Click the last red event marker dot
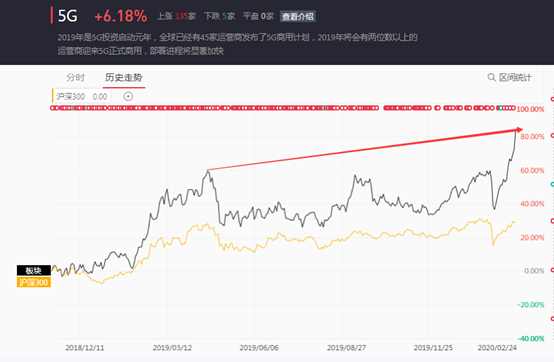This screenshot has width=554, height=362. click(x=513, y=108)
